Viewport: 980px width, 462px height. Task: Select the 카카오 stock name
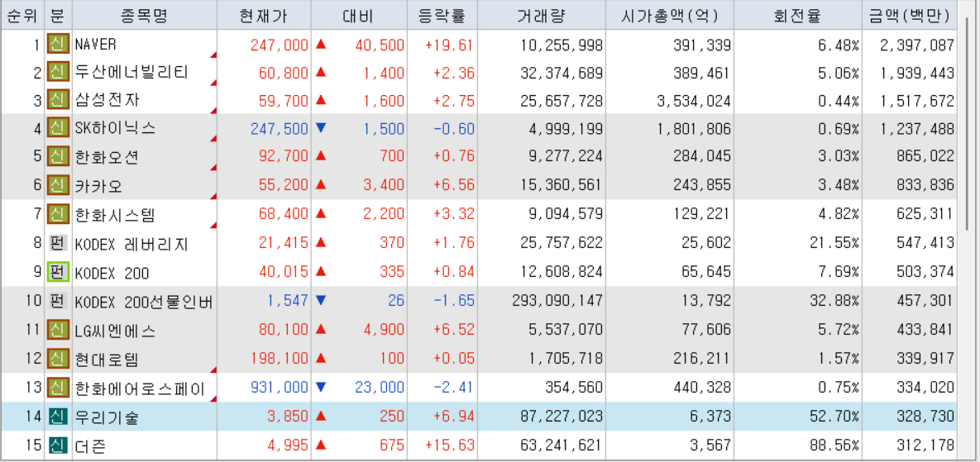click(x=98, y=184)
